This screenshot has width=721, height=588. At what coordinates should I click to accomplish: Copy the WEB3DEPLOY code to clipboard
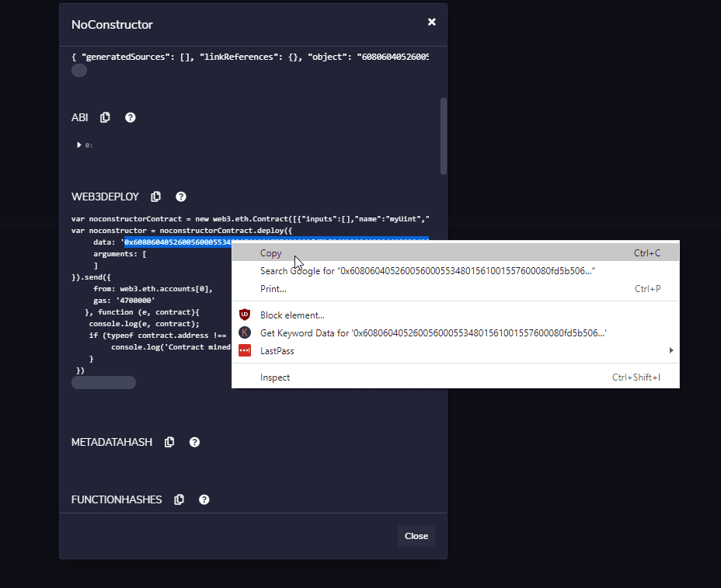point(156,197)
